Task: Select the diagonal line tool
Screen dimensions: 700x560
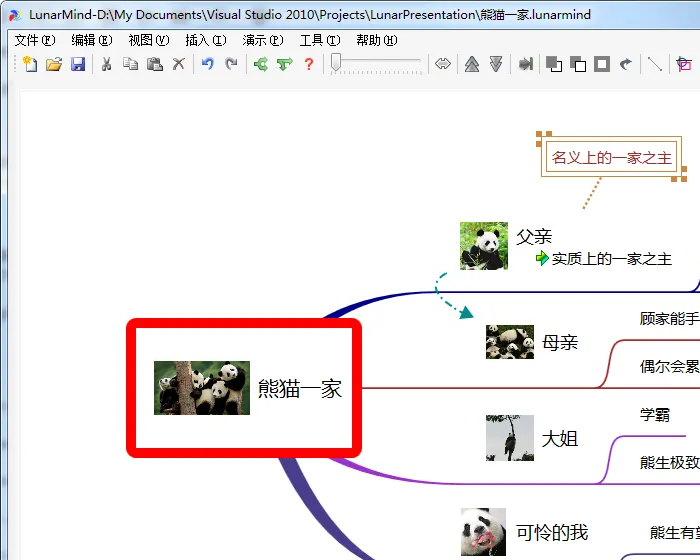Action: [655, 64]
